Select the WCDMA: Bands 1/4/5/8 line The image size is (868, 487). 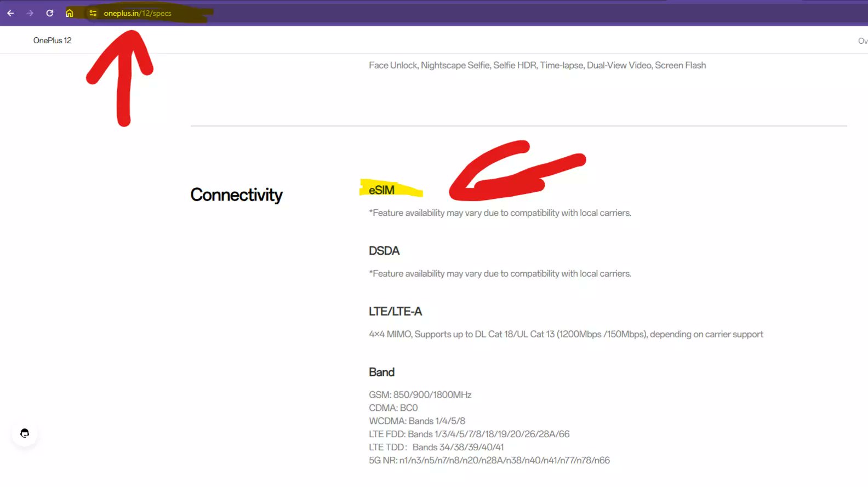(417, 421)
